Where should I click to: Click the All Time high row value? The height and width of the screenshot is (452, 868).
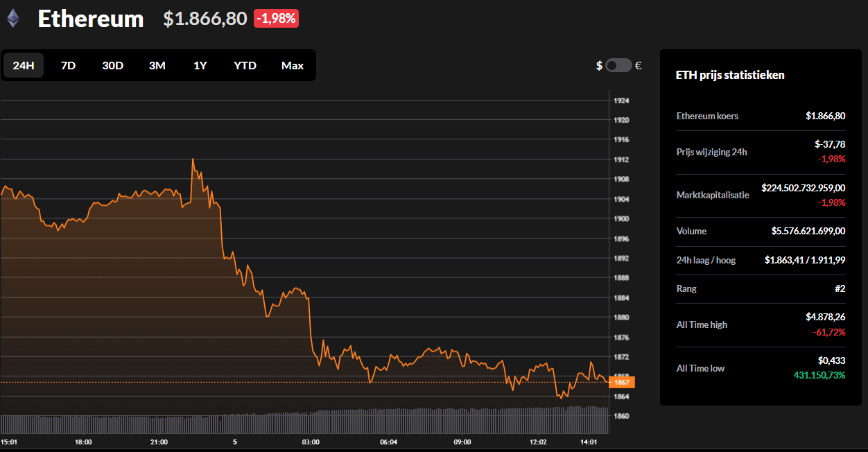pos(825,317)
